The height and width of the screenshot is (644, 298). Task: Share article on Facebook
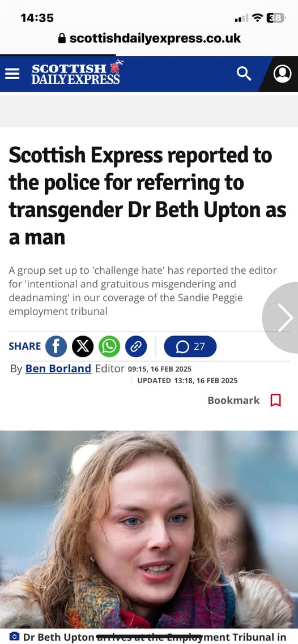coord(56,346)
